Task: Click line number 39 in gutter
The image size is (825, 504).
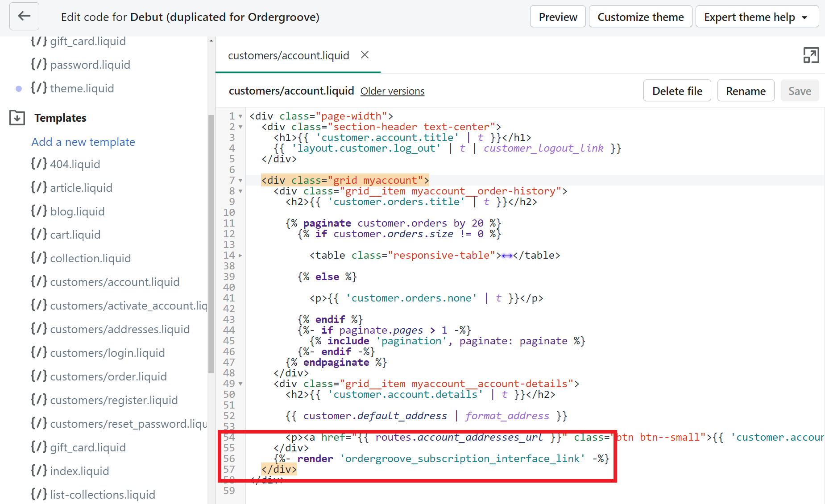Action: (229, 277)
